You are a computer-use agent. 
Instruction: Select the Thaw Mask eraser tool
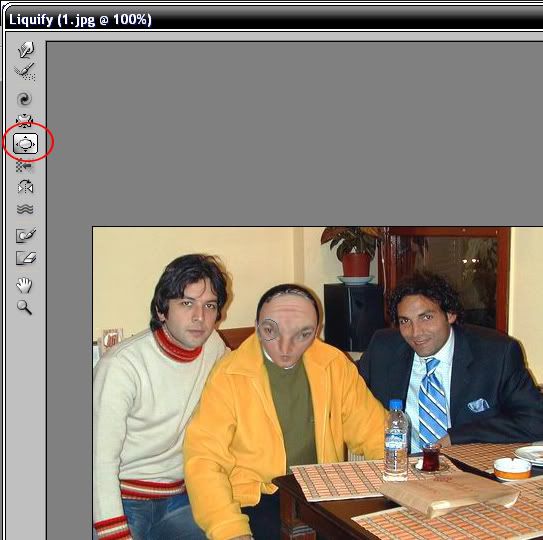tap(26, 258)
